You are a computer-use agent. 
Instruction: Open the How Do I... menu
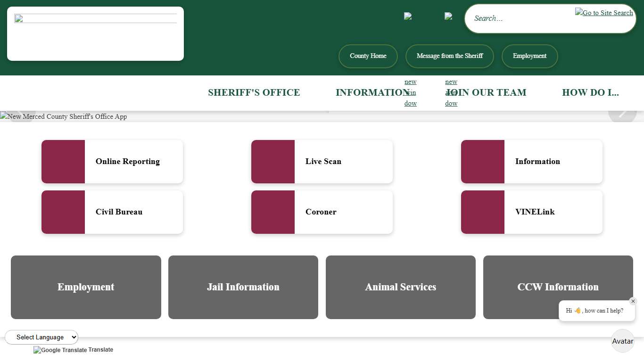click(590, 92)
